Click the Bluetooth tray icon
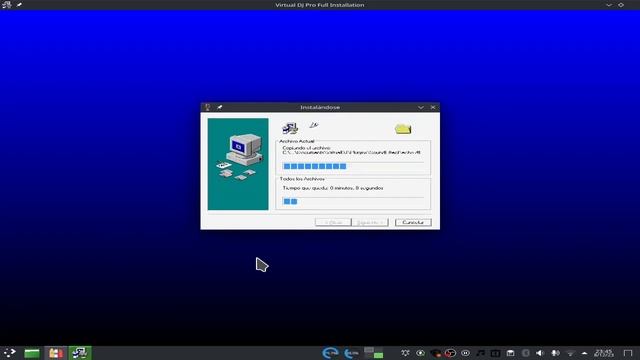640x360 pixels. pos(526,353)
